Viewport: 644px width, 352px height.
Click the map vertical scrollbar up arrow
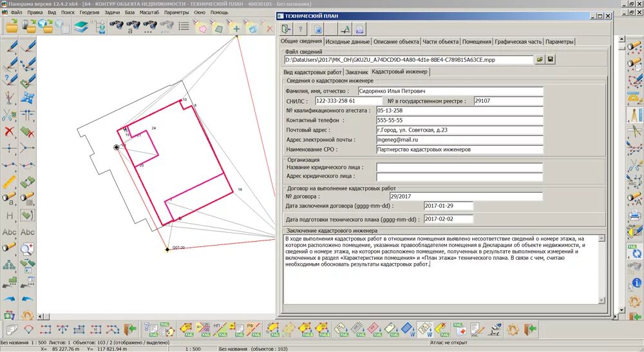coord(621,39)
